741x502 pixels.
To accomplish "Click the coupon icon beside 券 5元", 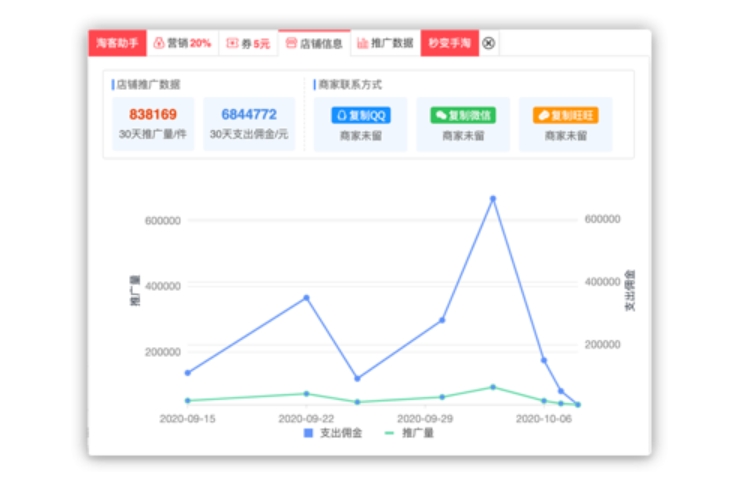I will pos(232,43).
